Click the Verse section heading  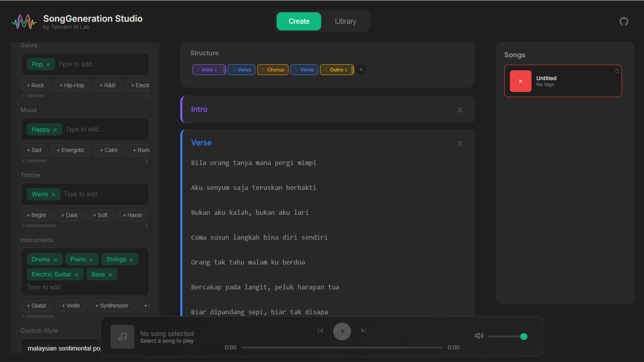tap(201, 143)
